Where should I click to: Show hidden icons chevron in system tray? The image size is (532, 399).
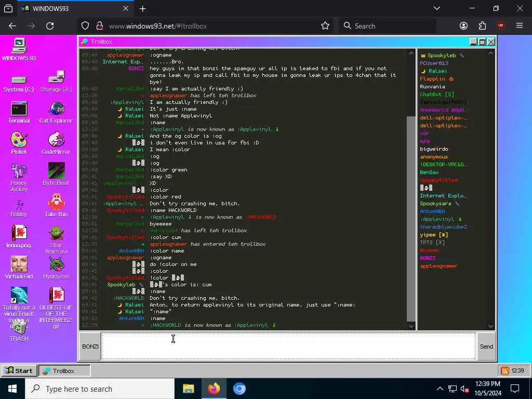tap(440, 389)
